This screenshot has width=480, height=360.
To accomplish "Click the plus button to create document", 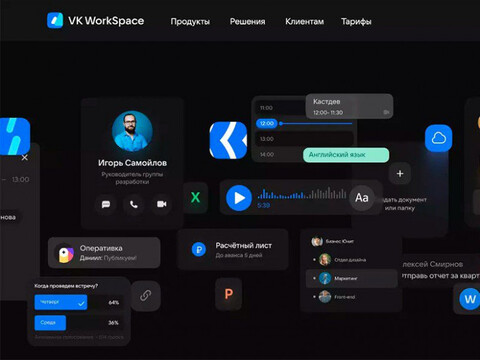I will [400, 174].
